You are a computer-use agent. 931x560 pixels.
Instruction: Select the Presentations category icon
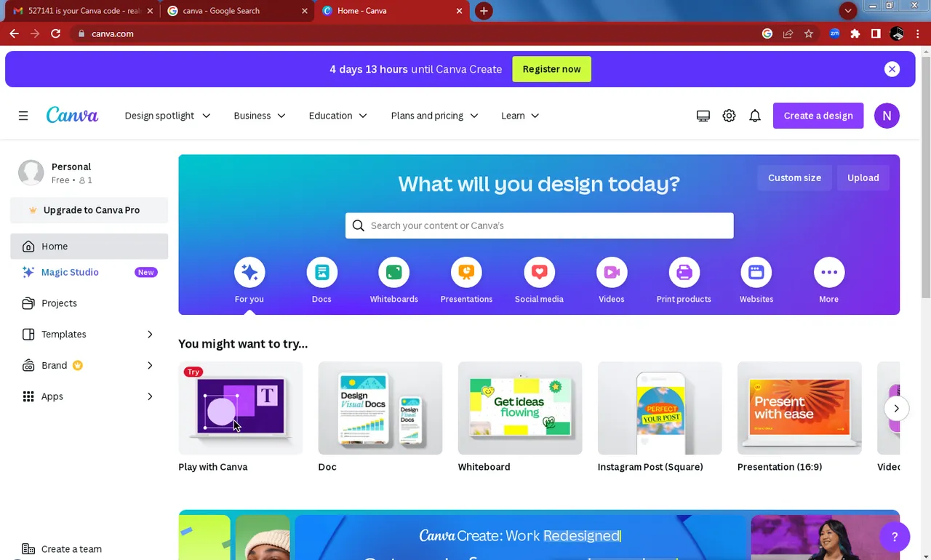click(x=466, y=272)
